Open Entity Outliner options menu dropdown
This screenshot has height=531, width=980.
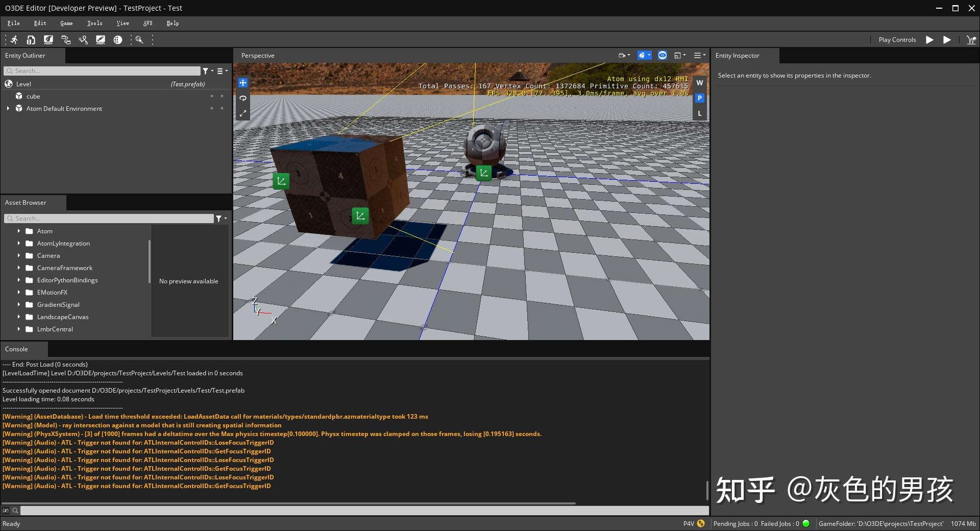pos(222,71)
